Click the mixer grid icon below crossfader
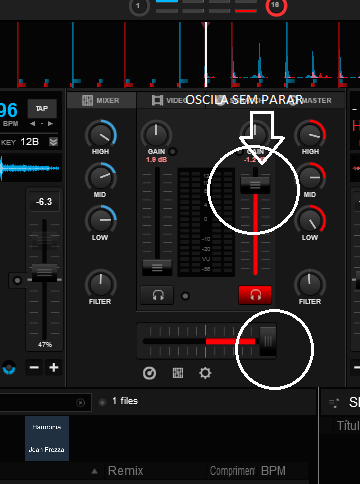Image resolution: width=360 pixels, height=484 pixels. (178, 373)
